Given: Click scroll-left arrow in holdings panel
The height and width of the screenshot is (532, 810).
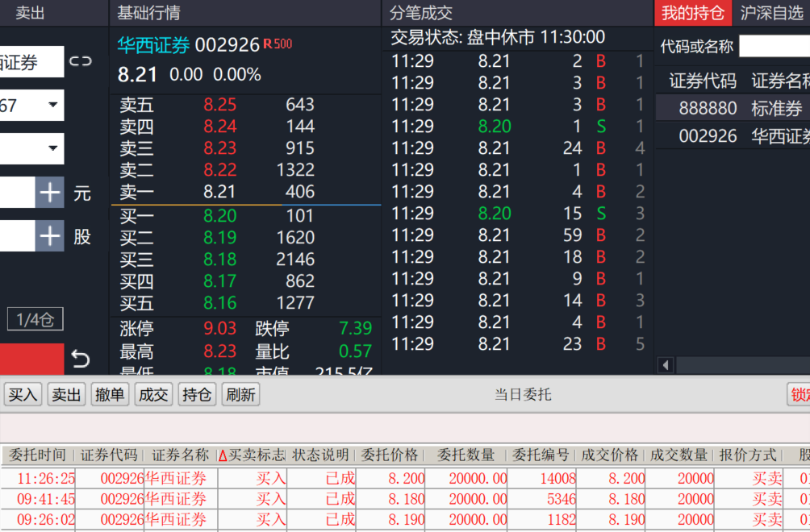Looking at the screenshot, I should tap(666, 365).
